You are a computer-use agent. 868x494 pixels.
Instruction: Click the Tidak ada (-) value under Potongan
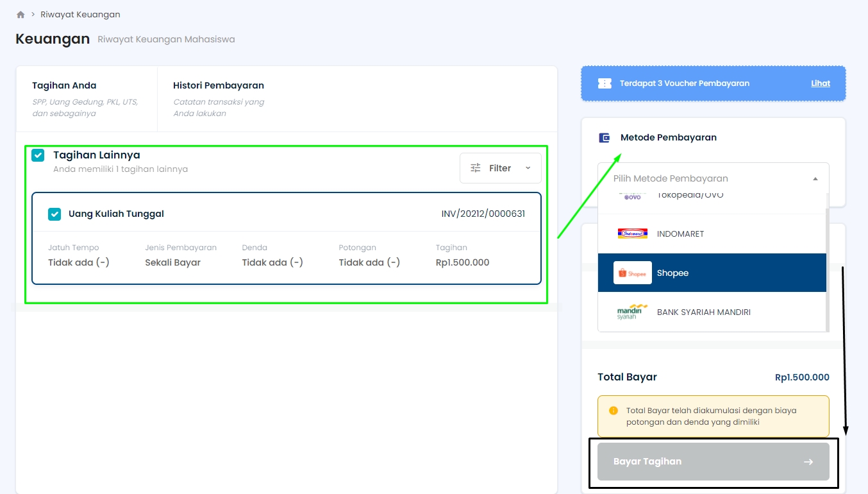pyautogui.click(x=369, y=262)
